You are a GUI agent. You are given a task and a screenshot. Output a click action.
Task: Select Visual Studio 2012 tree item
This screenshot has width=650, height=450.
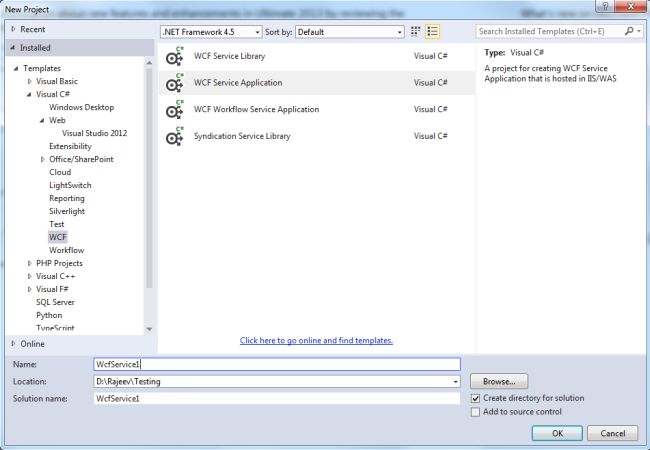95,133
